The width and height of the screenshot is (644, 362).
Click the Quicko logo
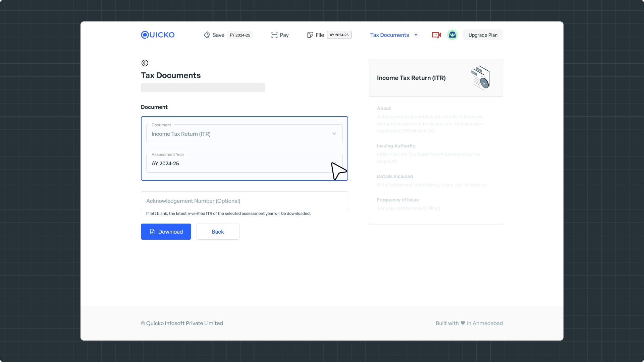(x=158, y=35)
